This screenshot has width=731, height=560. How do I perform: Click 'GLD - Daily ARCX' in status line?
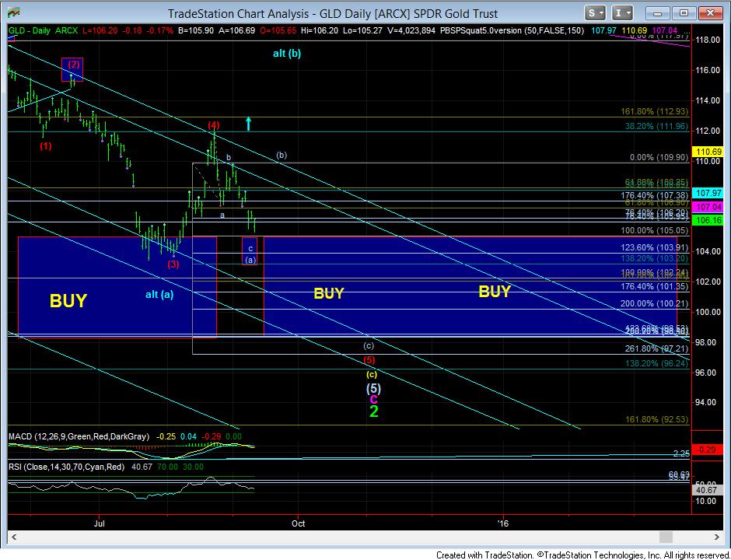tap(43, 31)
